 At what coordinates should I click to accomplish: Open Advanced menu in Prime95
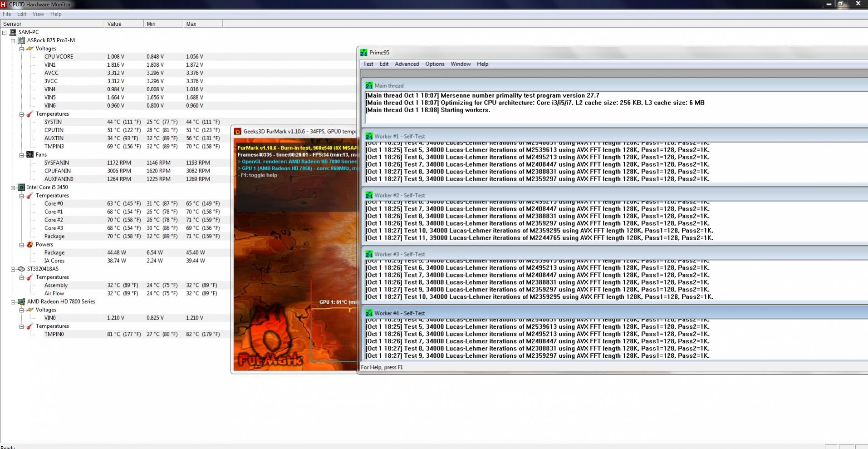click(x=407, y=64)
